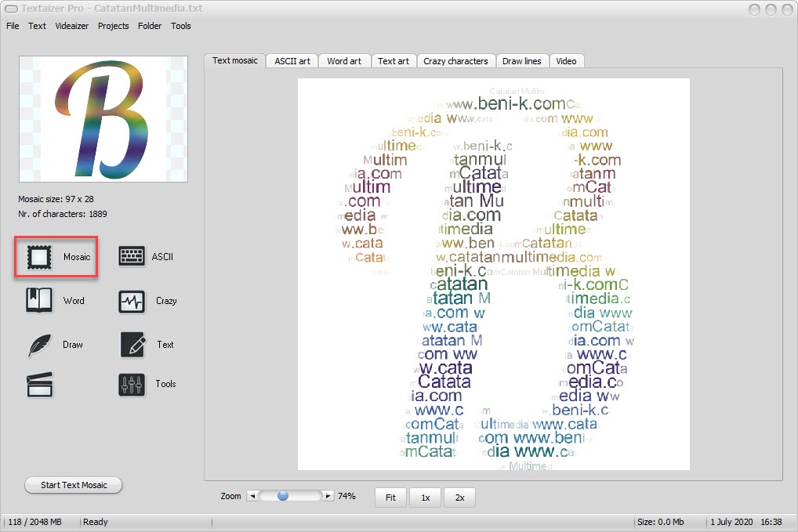This screenshot has height=532, width=798.
Task: Click the Crazy label beside waveform icon
Action: coord(166,301)
